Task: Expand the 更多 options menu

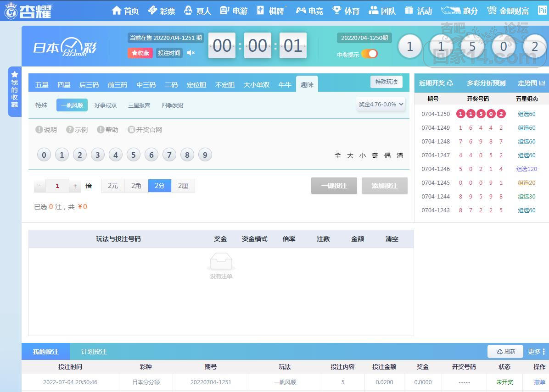Action: (536, 352)
